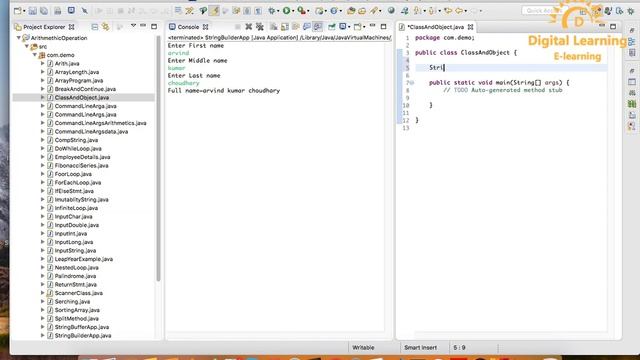This screenshot has width=640, height=360.
Task: Collapse the ArithmethicOperation project node
Action: click(18, 38)
